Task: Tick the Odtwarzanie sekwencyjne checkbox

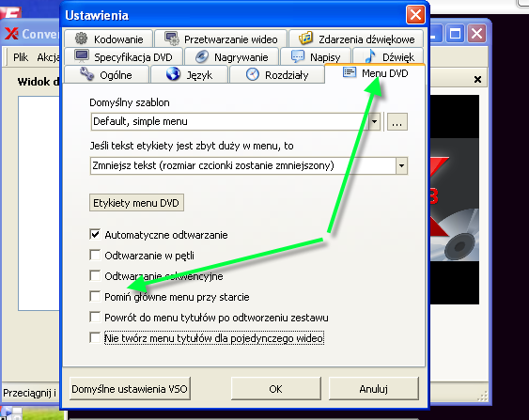Action: point(95,275)
